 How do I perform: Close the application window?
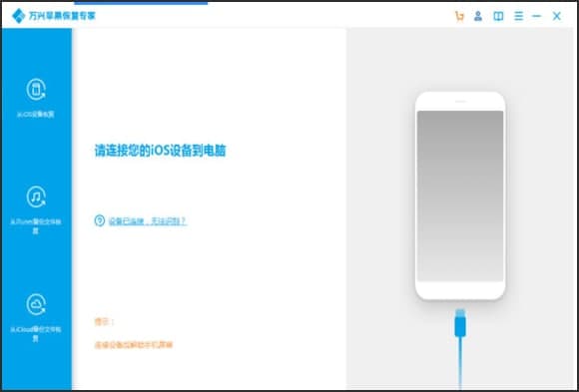(x=556, y=16)
